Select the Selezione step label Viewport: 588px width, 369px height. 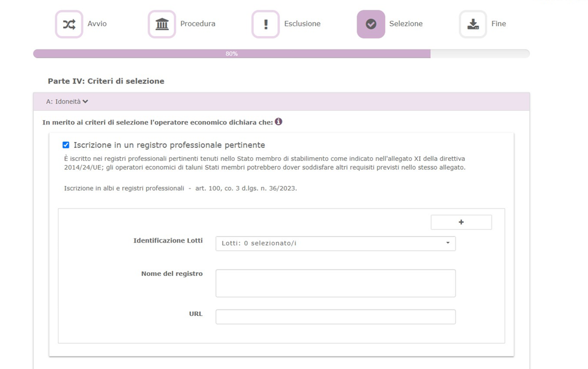(x=406, y=24)
